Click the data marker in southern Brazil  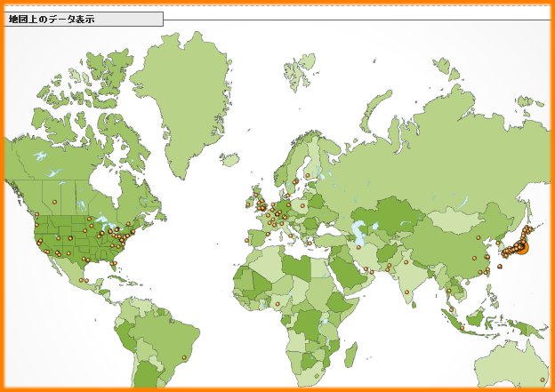coord(184,357)
